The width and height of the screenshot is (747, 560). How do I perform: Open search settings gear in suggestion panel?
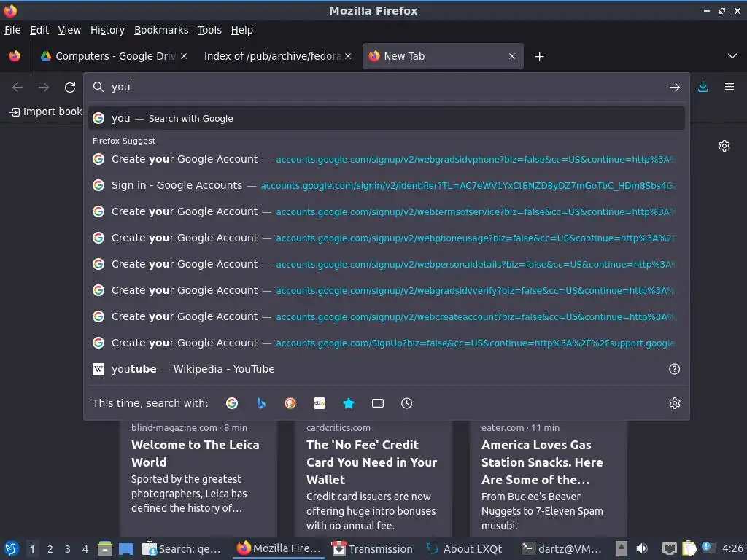tap(674, 403)
